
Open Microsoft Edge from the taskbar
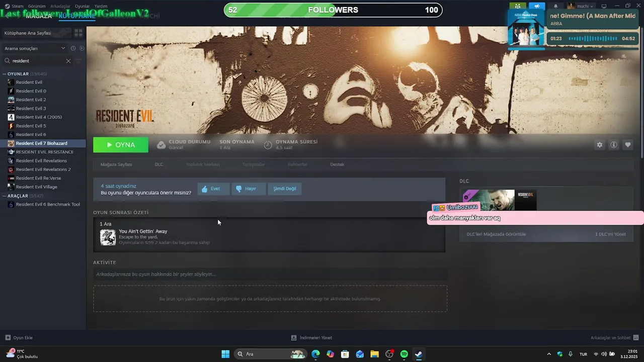[x=315, y=354]
